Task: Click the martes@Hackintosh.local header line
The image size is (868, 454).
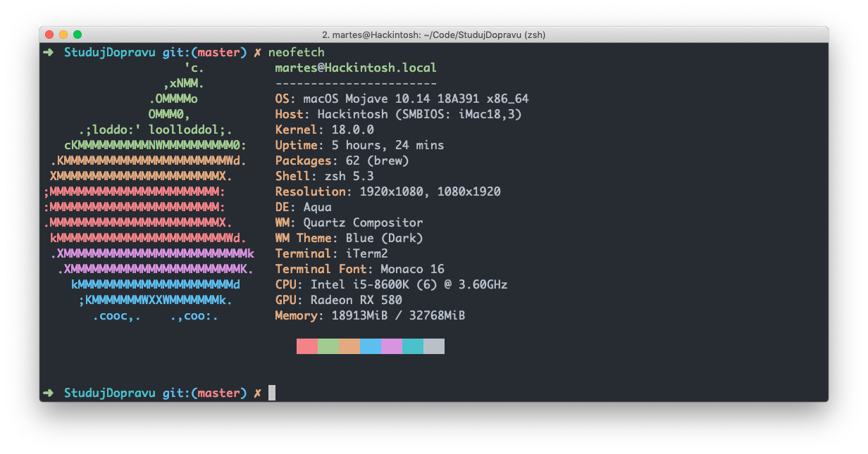Action: pos(356,68)
